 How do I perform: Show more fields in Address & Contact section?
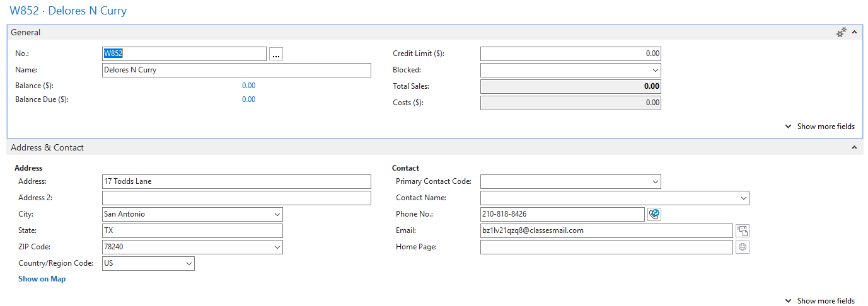pos(820,301)
